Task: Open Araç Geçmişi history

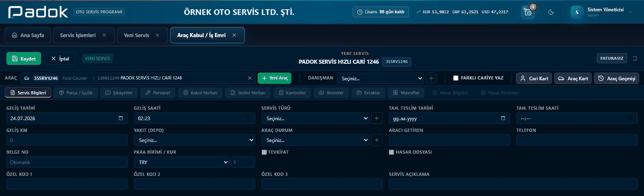Action: [x=617, y=78]
